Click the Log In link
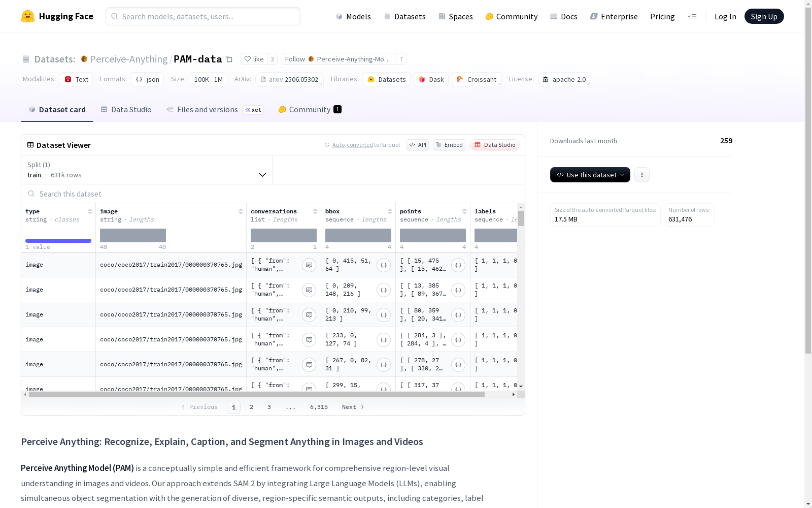The image size is (812, 508). click(x=725, y=16)
